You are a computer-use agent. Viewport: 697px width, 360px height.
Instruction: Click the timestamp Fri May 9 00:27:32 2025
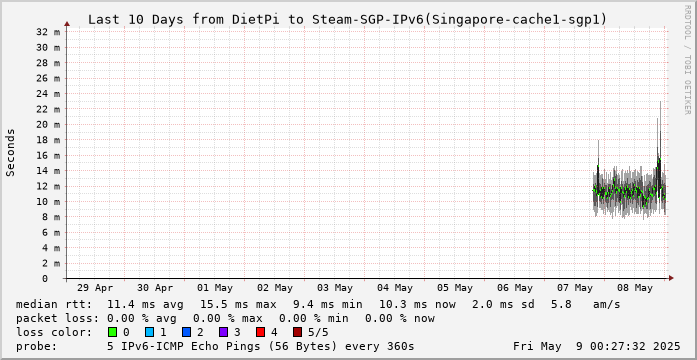point(597,346)
